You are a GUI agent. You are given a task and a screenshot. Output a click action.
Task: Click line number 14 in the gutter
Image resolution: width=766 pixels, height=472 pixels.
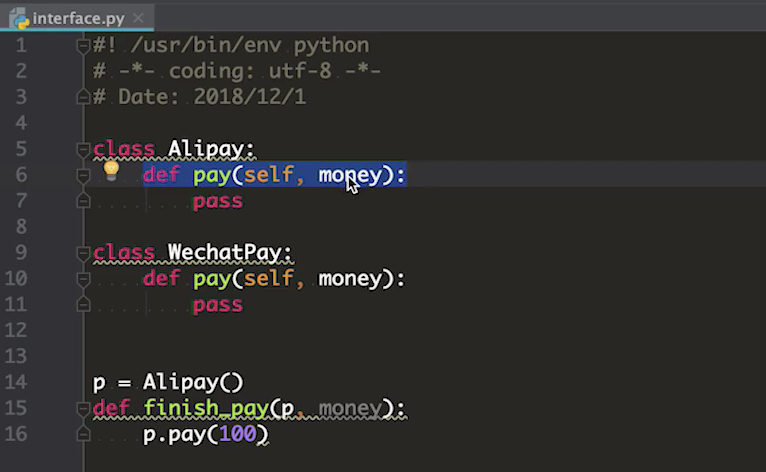pyautogui.click(x=16, y=382)
